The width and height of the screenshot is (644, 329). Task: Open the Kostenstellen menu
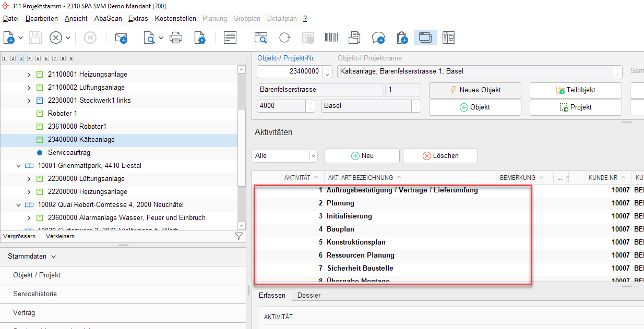click(x=176, y=18)
